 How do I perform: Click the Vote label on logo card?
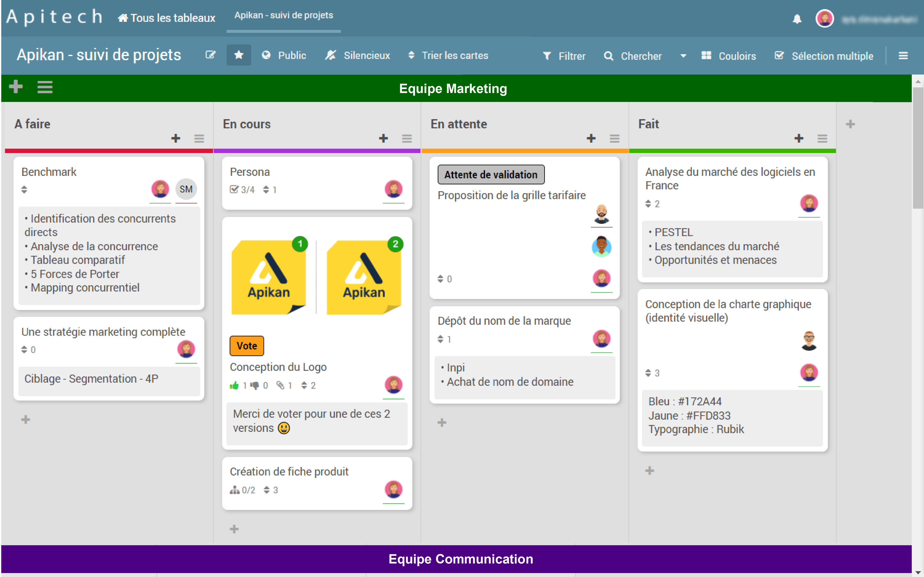[246, 346]
